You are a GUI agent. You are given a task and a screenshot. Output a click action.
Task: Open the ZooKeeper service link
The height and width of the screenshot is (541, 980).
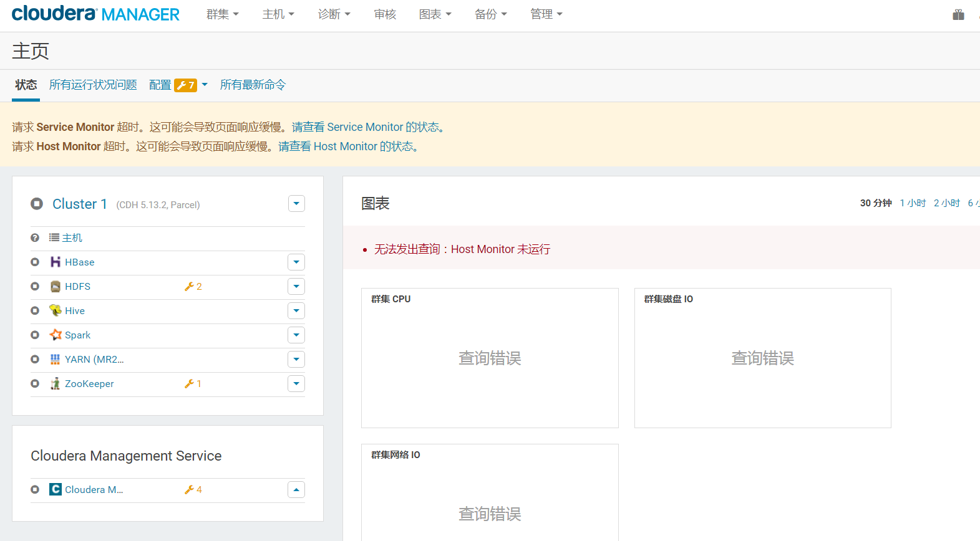point(89,383)
